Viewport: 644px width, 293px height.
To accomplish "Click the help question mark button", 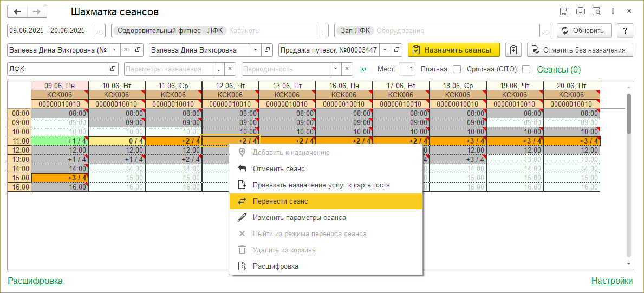I will (625, 30).
